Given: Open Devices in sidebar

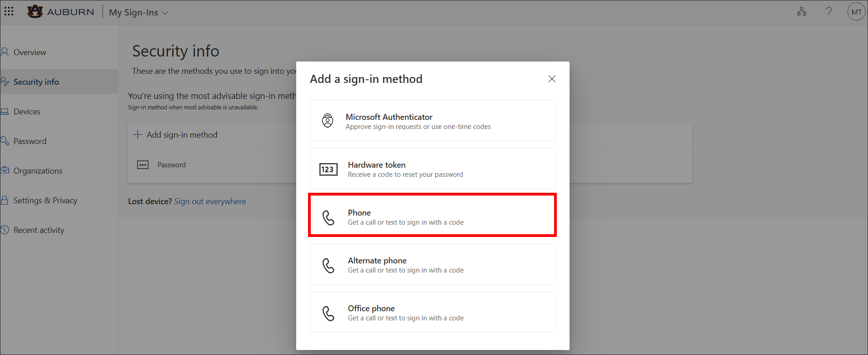Looking at the screenshot, I should tap(59, 111).
